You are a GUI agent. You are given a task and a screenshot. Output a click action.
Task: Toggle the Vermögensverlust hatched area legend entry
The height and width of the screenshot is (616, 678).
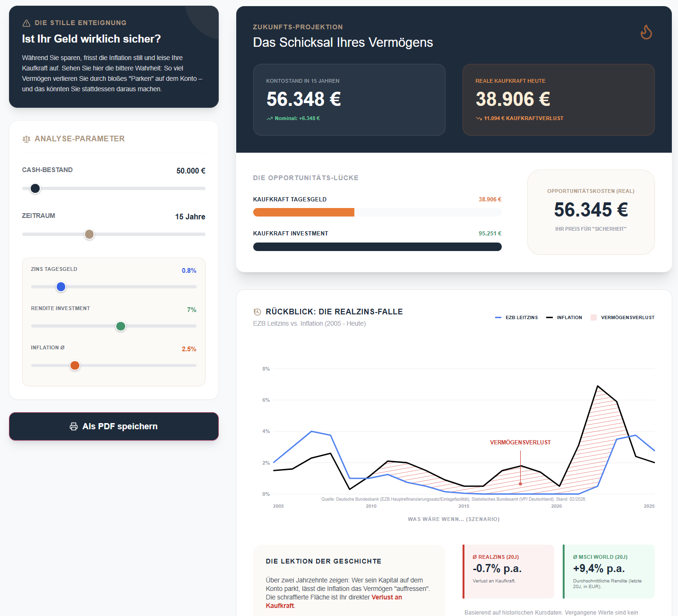coord(622,317)
